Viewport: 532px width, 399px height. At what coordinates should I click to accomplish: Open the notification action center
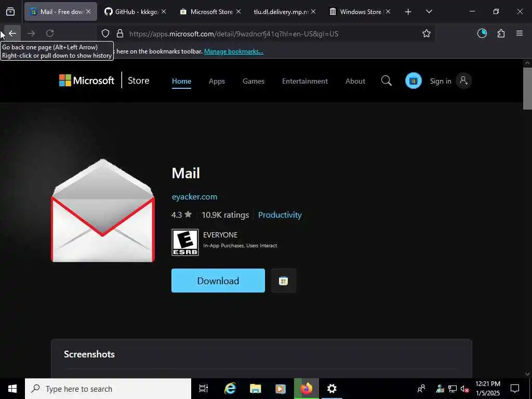515,389
